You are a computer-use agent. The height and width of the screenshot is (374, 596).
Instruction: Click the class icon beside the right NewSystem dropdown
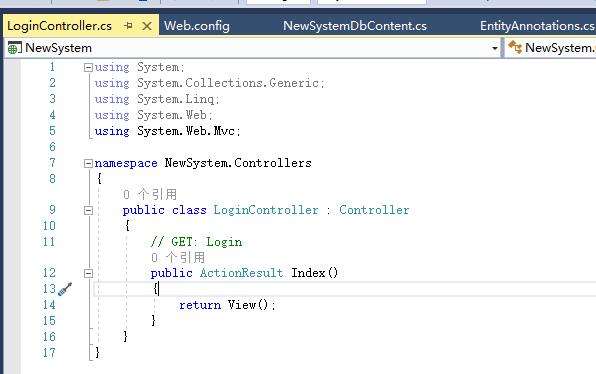click(x=515, y=48)
